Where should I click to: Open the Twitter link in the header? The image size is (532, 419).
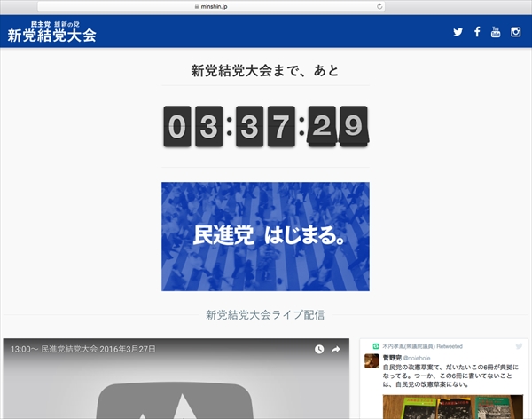[458, 32]
